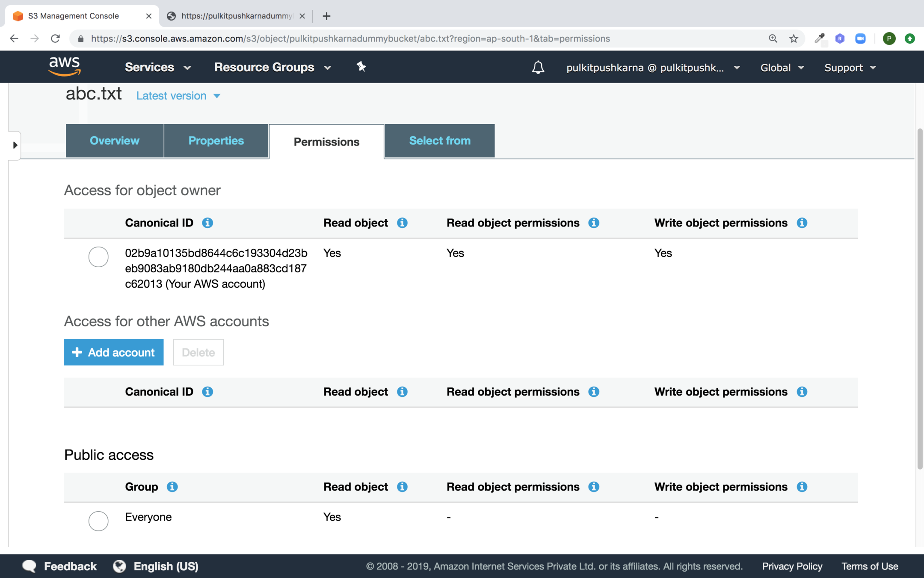Expand the left side panel arrow
The width and height of the screenshot is (924, 578).
(x=15, y=145)
